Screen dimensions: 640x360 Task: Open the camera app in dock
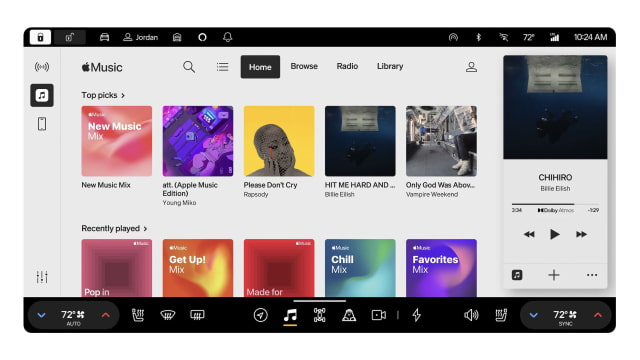click(379, 315)
